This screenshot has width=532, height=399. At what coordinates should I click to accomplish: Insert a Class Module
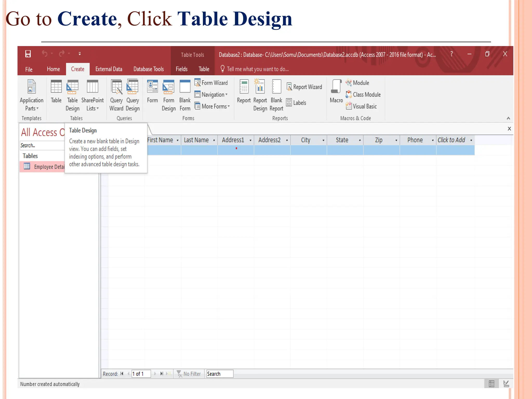pos(363,95)
